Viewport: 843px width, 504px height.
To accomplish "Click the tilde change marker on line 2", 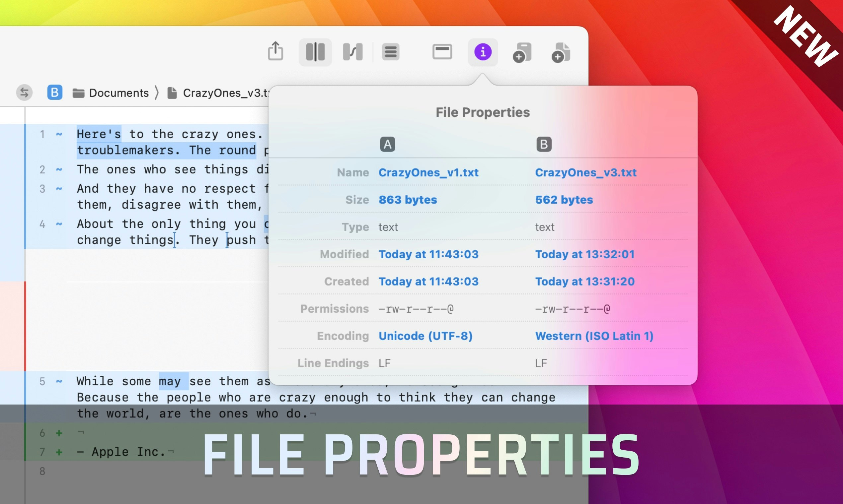I will click(x=59, y=169).
